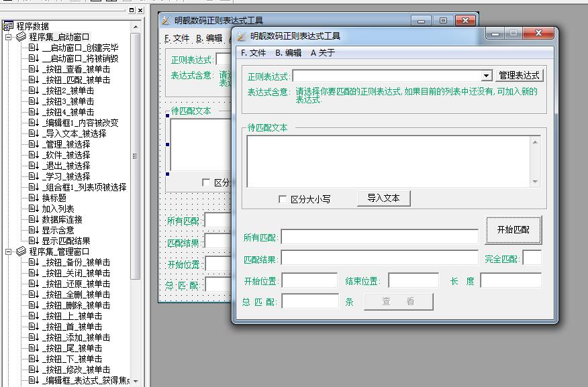This screenshot has width=588, height=387.
Task: Close the left tree panel with X
Action: click(x=140, y=11)
